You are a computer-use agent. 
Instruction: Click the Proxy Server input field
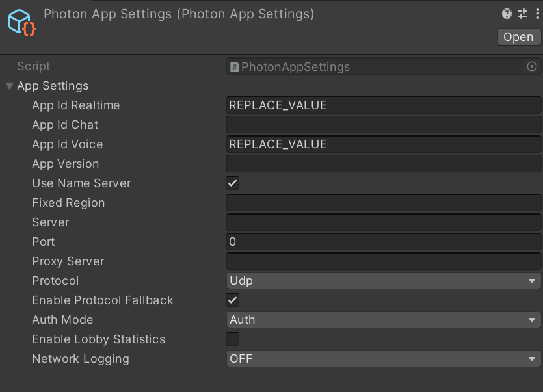(x=383, y=261)
